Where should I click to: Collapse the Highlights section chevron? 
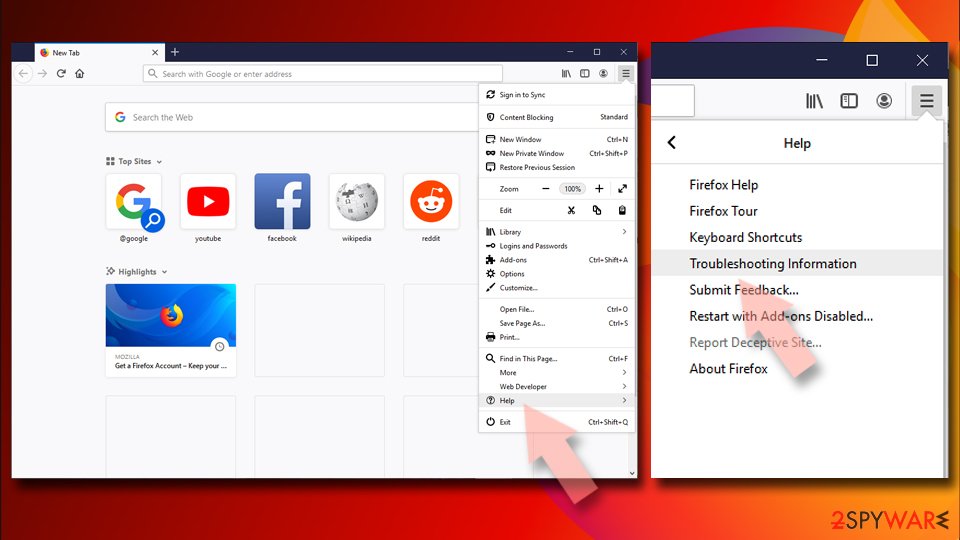tap(165, 272)
